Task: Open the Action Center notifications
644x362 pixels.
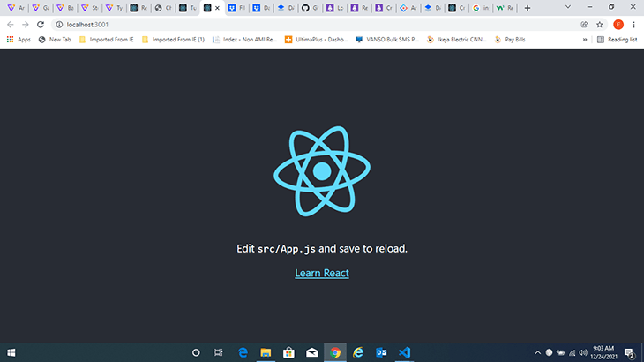Action: (629, 352)
